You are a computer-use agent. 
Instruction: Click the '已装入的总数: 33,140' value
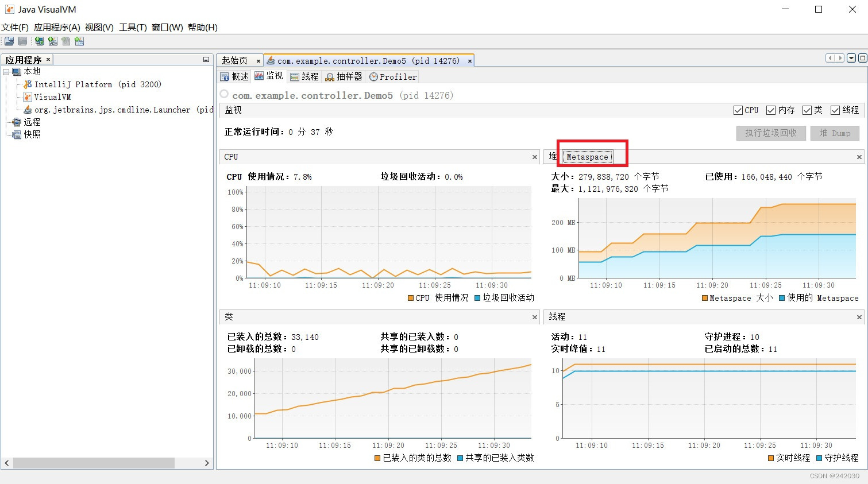[273, 337]
